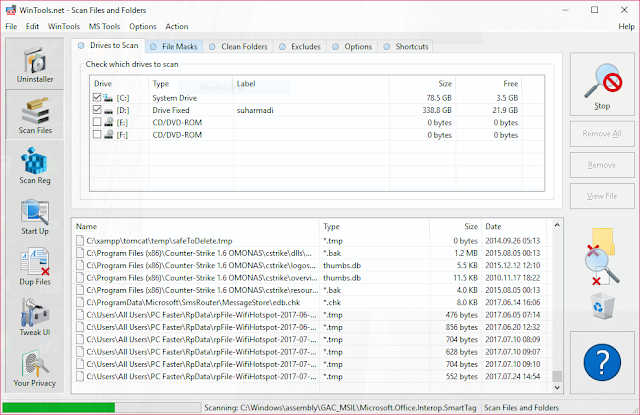Select the safeToDelete.tmp file row
Viewport: 640px width, 415px height.
pyautogui.click(x=312, y=241)
